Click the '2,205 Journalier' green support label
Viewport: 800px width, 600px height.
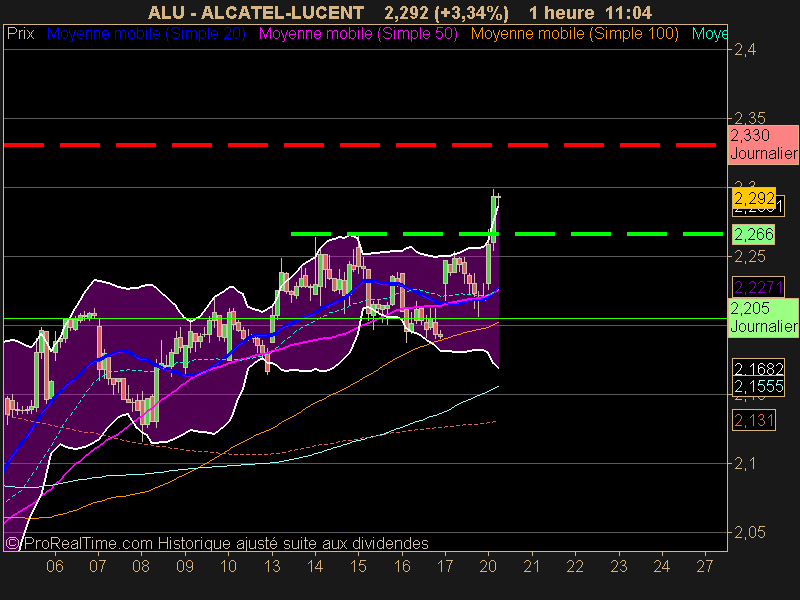[763, 317]
